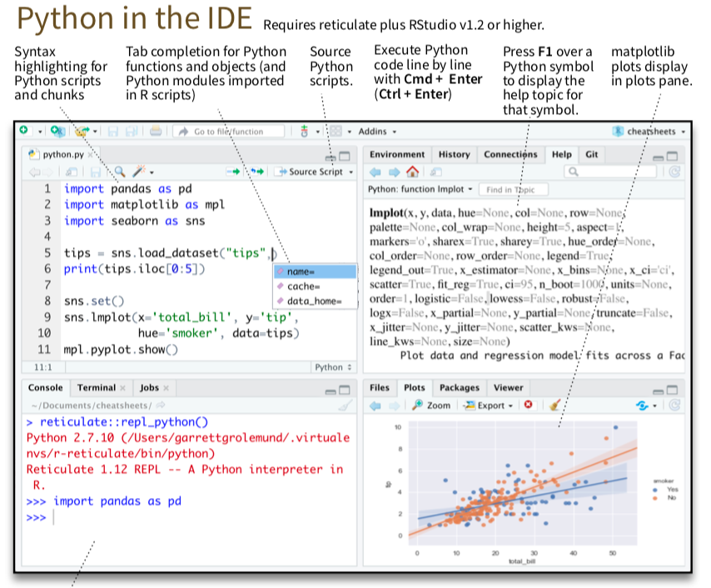
Task: Click the New File plus icon
Action: (24, 131)
